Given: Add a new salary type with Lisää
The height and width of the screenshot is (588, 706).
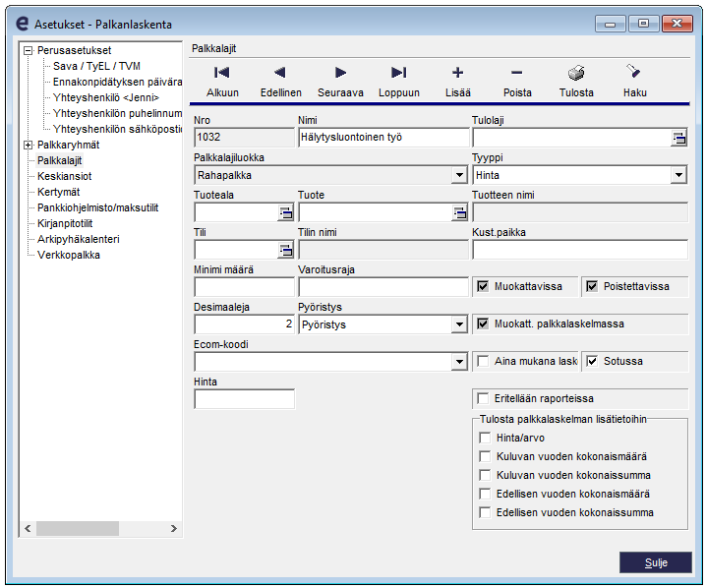Looking at the screenshot, I should (458, 81).
